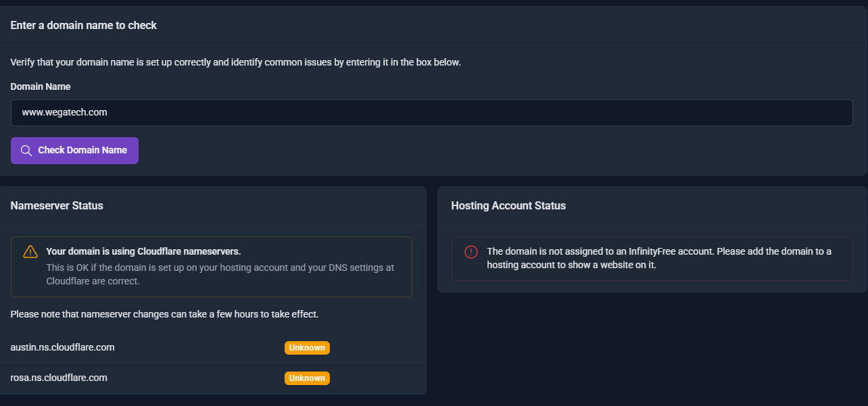Click the nameserver changes propagation note
Screen dimensions: 868x406
[x=164, y=314]
